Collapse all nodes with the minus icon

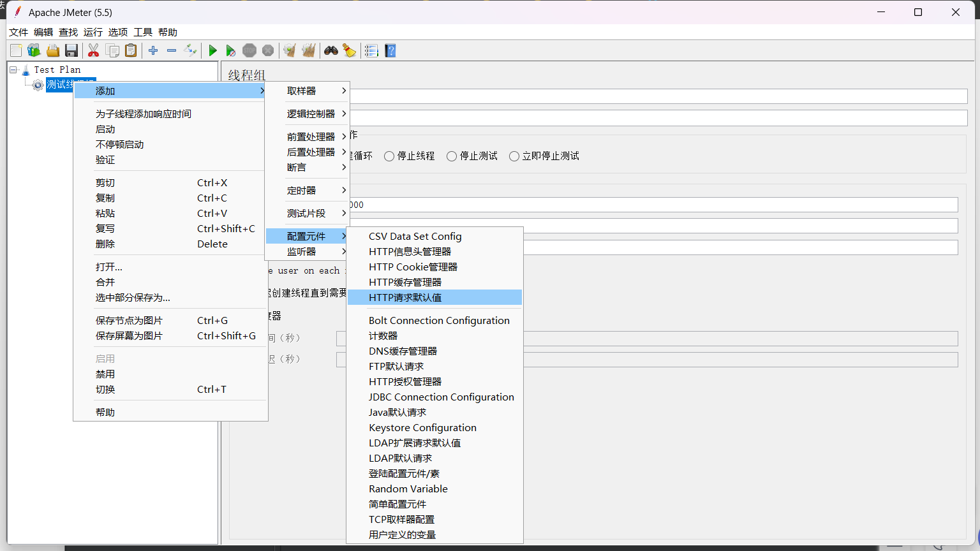pos(172,50)
